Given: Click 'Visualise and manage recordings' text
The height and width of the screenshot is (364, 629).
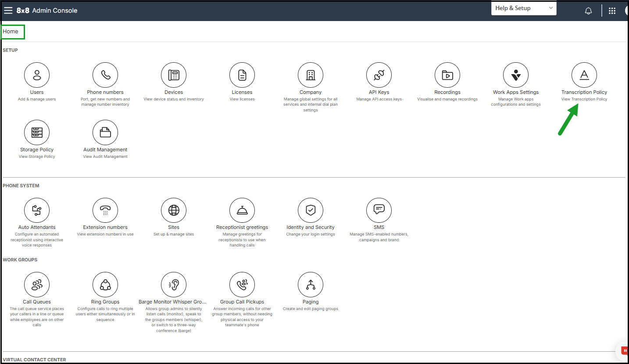Looking at the screenshot, I should (x=447, y=99).
